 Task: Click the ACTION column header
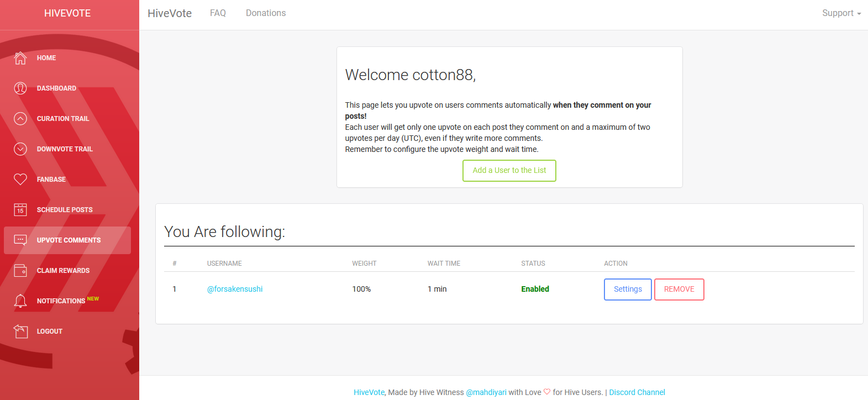[x=616, y=264]
